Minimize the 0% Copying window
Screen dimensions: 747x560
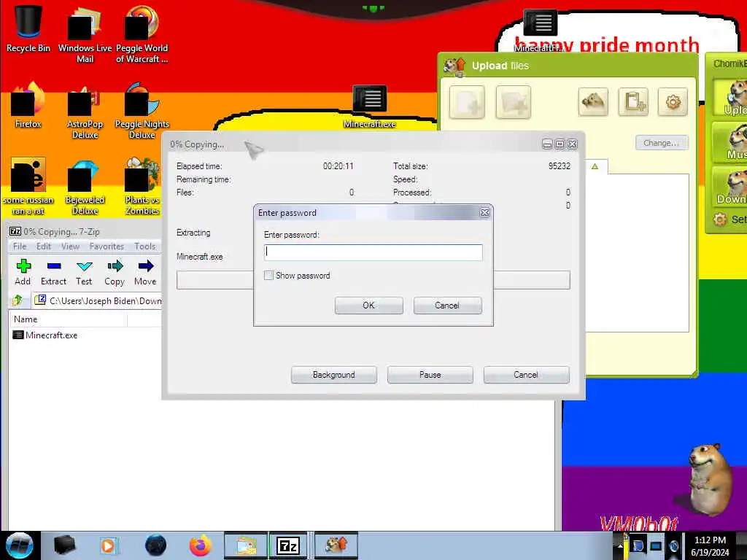click(x=547, y=144)
